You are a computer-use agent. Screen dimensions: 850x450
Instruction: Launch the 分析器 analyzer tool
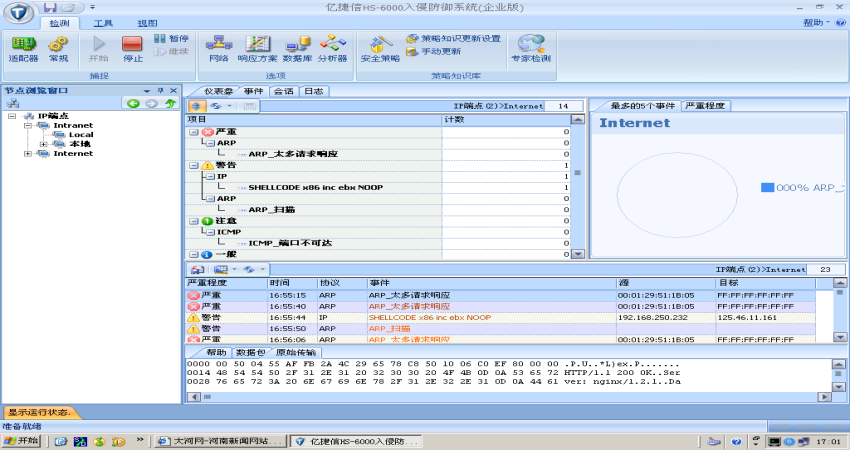click(x=333, y=48)
